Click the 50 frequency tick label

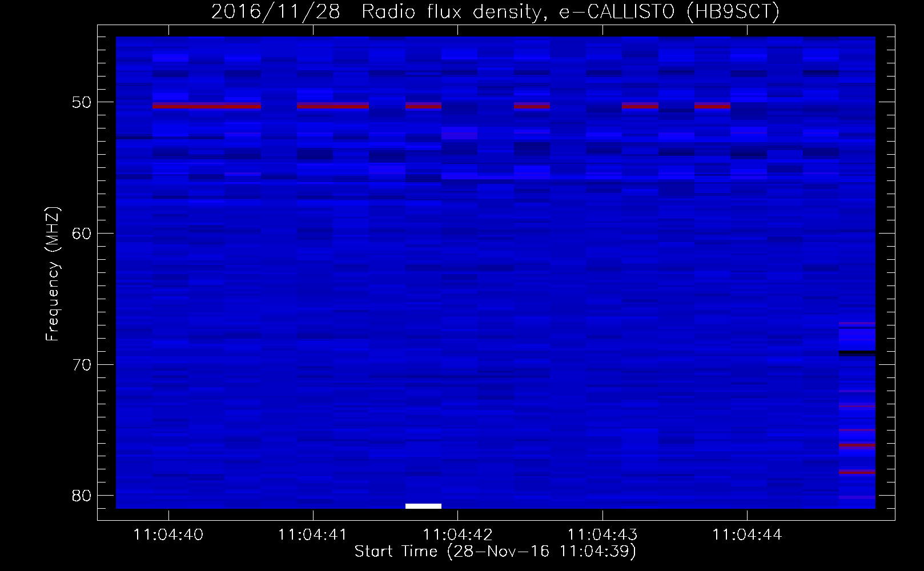point(82,102)
